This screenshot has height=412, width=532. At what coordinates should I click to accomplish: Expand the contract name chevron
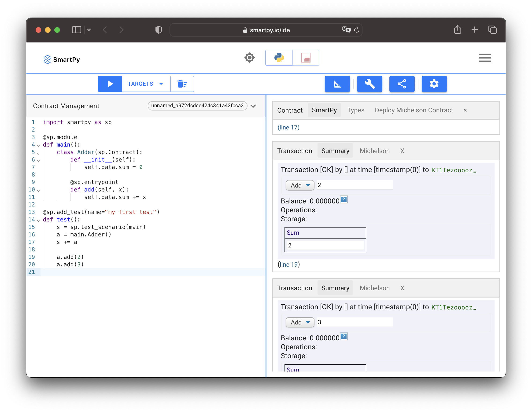coord(253,106)
